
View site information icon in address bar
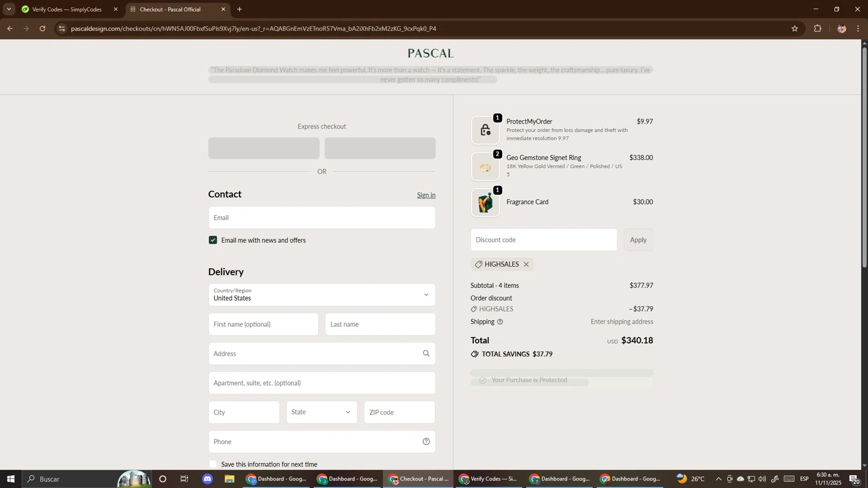(x=62, y=28)
